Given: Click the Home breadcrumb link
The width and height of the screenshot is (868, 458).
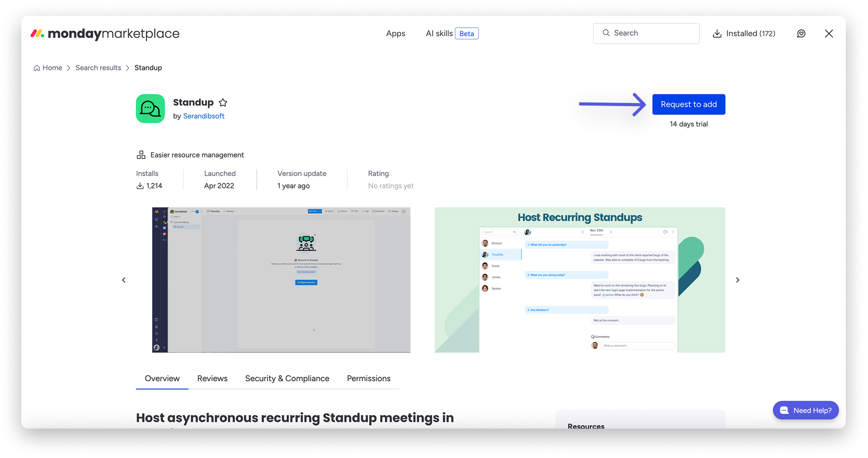Looking at the screenshot, I should click(x=48, y=68).
